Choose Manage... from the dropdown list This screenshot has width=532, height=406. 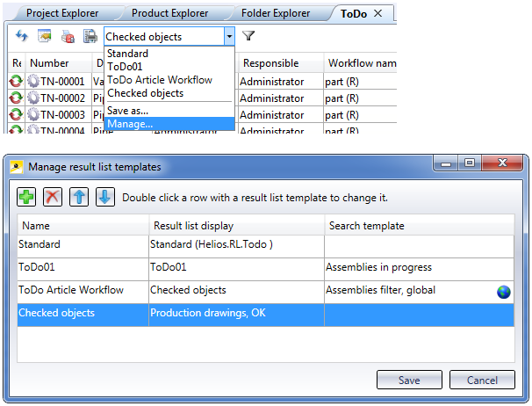[x=129, y=124]
